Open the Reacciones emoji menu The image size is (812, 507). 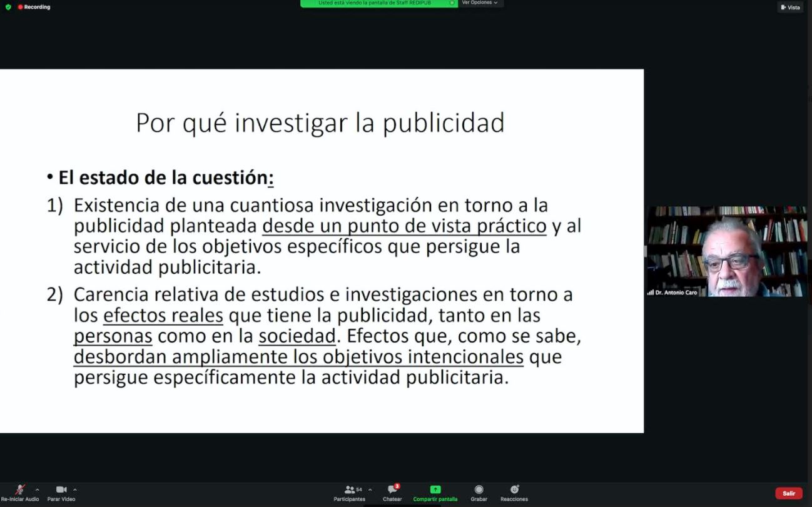pos(514,489)
